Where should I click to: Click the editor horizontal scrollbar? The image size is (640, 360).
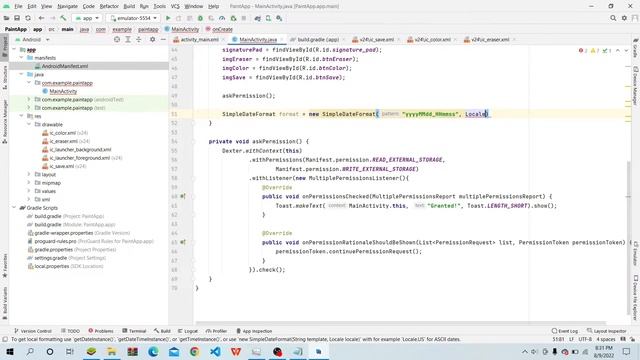pyautogui.click(x=400, y=323)
